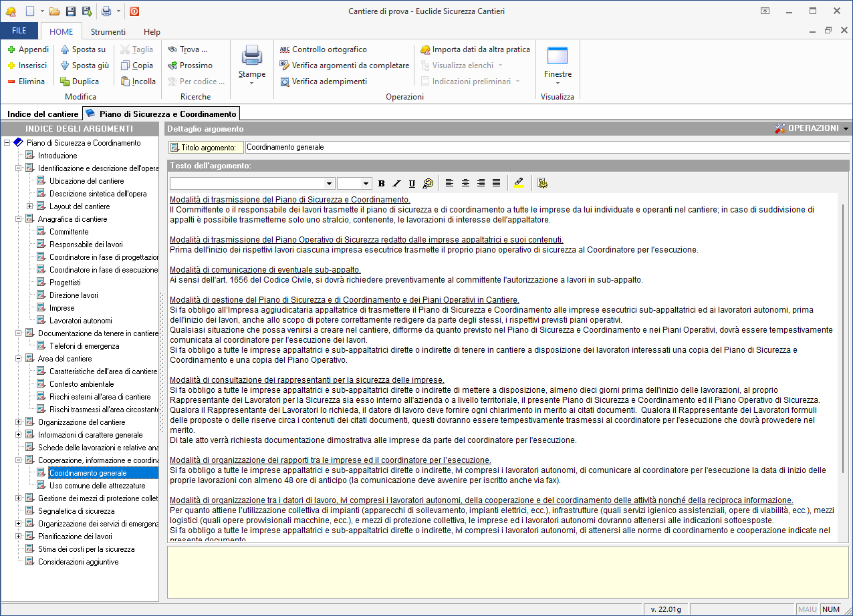
Task: Move the topic up with Sposta su
Action: pyautogui.click(x=83, y=49)
